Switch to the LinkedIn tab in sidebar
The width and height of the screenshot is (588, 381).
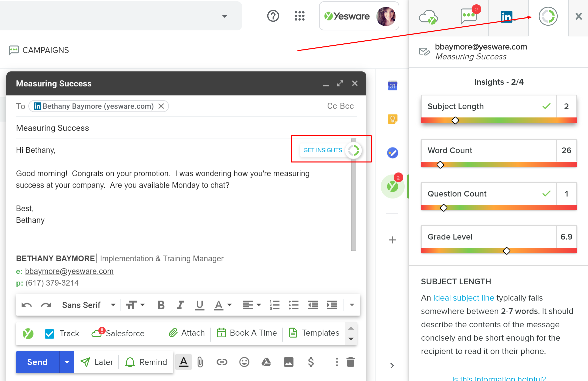click(x=507, y=16)
